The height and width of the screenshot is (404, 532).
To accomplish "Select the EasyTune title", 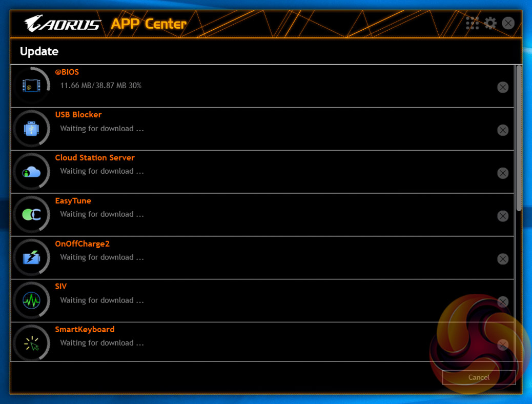I will 73,201.
